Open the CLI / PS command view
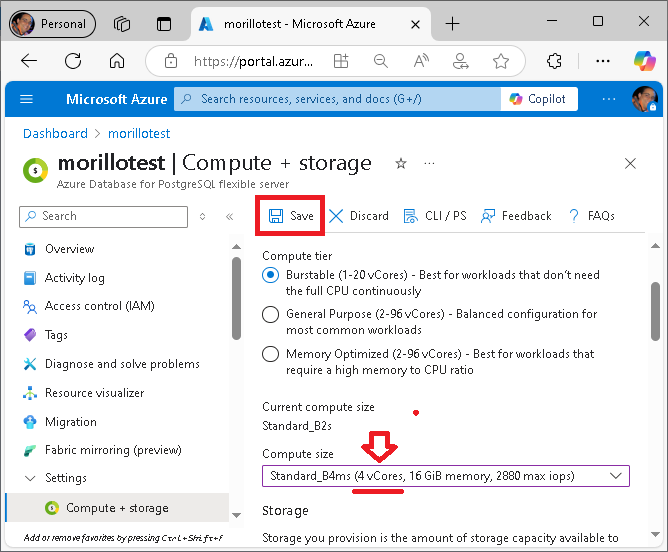The width and height of the screenshot is (668, 552). 435,216
